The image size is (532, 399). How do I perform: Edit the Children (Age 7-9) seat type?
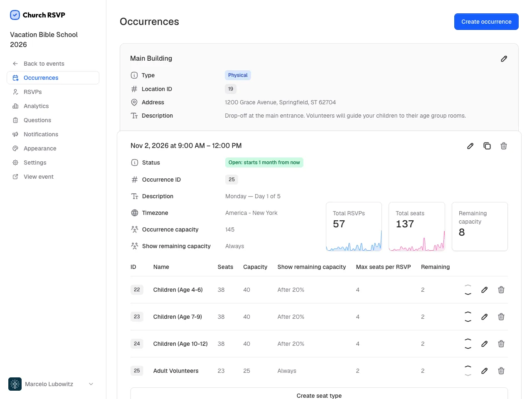pyautogui.click(x=484, y=317)
